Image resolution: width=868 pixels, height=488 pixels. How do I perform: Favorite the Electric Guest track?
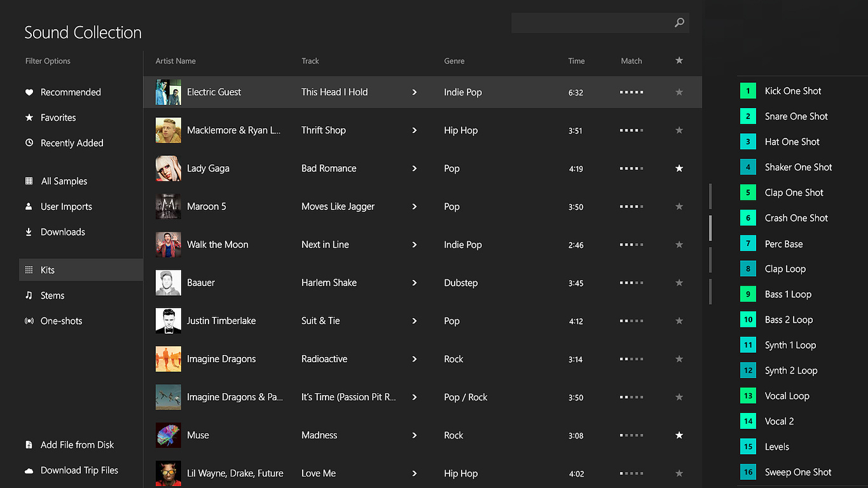[x=679, y=92]
